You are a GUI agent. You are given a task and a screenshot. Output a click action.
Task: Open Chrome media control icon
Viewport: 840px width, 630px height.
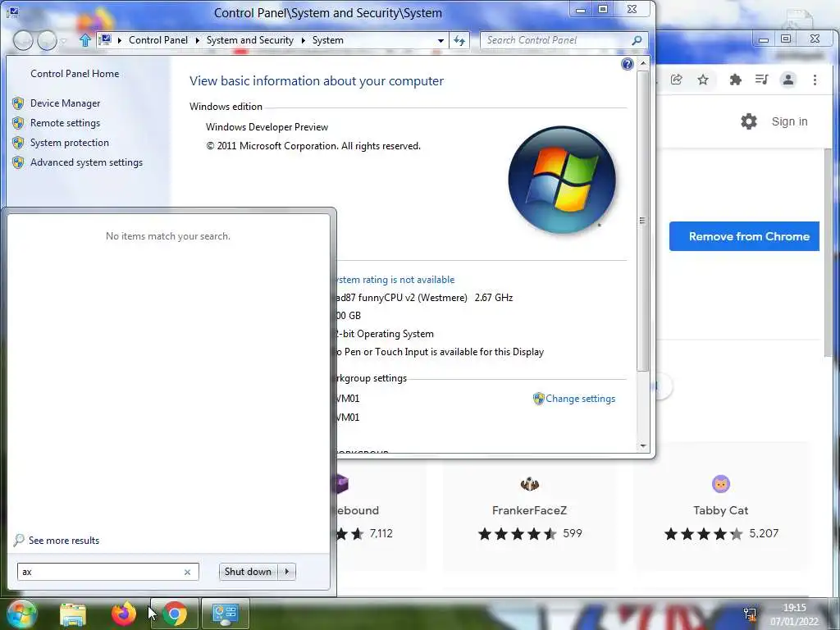tap(761, 80)
